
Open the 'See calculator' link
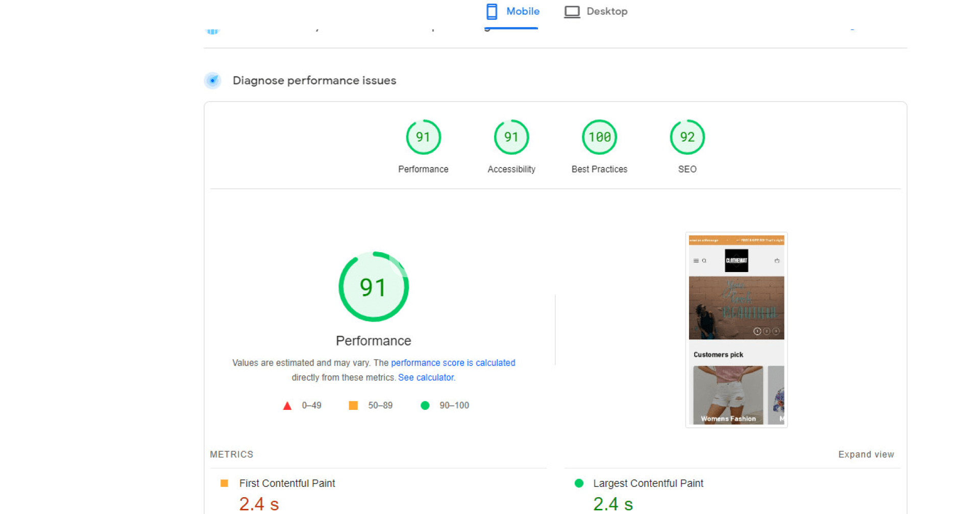click(426, 378)
